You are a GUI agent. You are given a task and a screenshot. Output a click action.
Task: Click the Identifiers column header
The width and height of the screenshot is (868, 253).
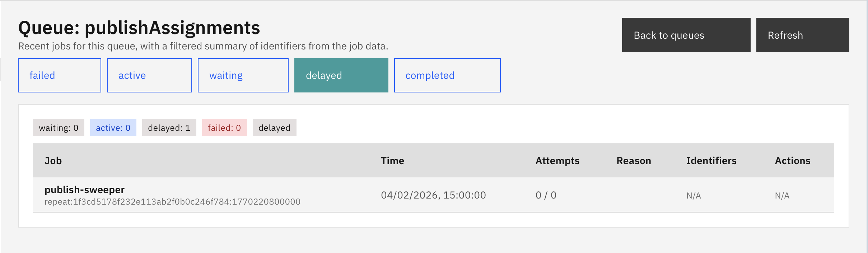[711, 161]
